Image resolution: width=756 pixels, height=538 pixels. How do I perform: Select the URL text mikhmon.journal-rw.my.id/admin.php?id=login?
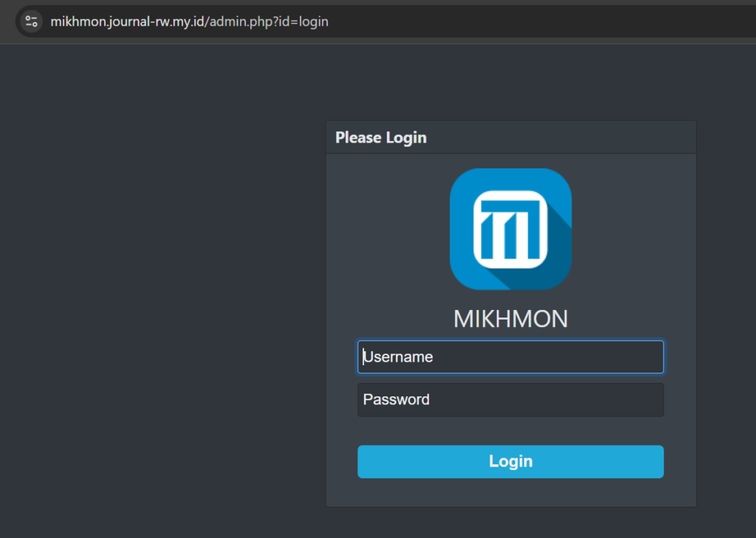click(x=190, y=21)
